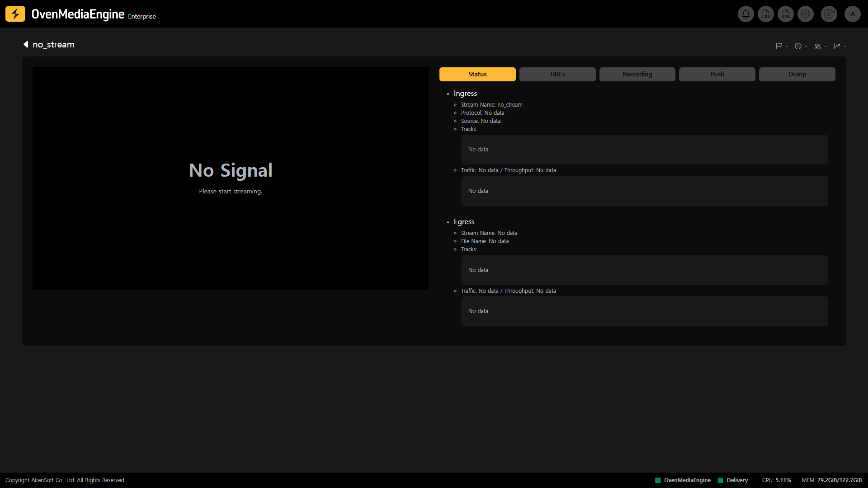Viewport: 868px width, 488px height.
Task: Click the Delivery status indicator in footer
Action: pyautogui.click(x=733, y=480)
